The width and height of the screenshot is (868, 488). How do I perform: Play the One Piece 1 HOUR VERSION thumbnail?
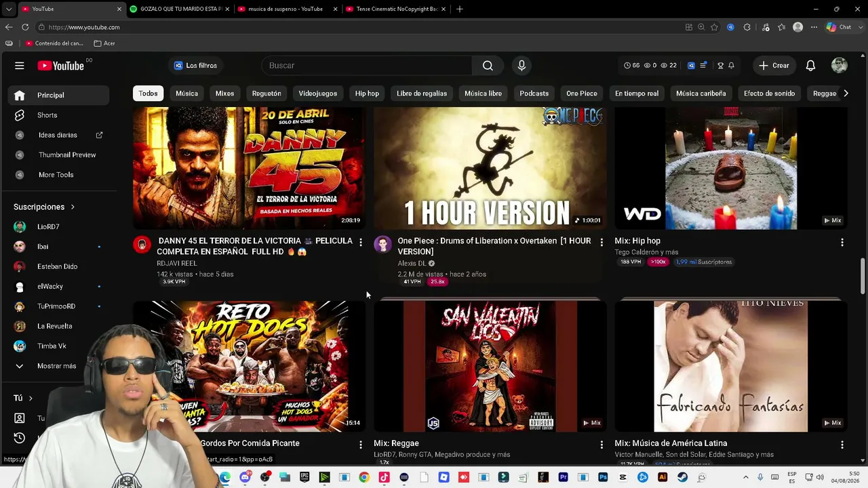pyautogui.click(x=490, y=167)
